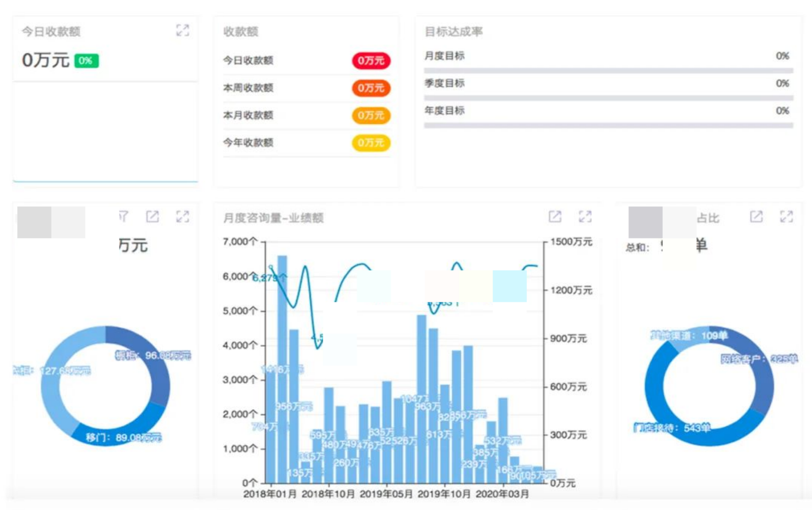Click the 年度目标 label
This screenshot has height=510, width=812.
pos(444,110)
